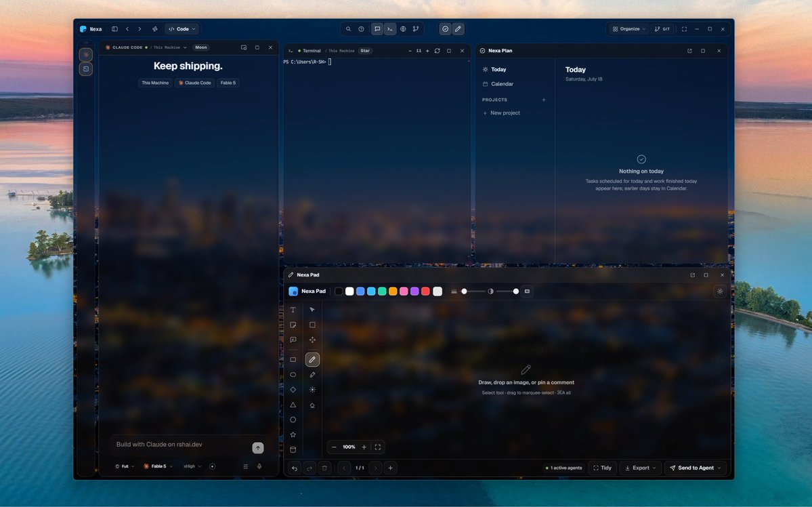
Task: Select the Text tool in Nexa Pad
Action: (x=293, y=310)
